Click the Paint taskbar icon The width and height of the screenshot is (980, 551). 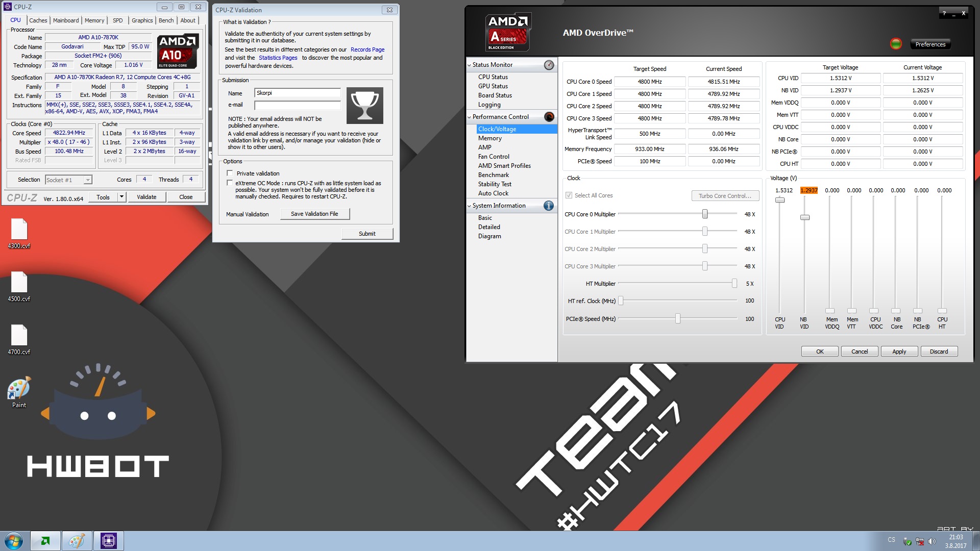[77, 541]
